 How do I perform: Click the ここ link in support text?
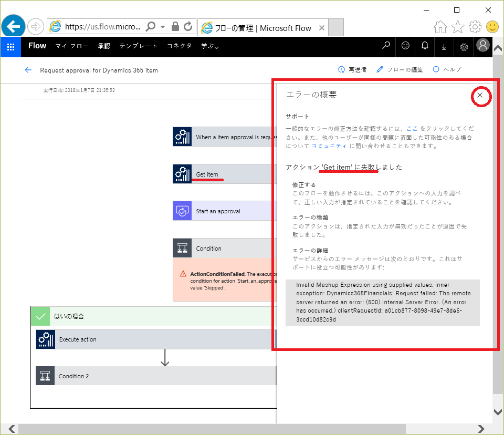(x=412, y=129)
